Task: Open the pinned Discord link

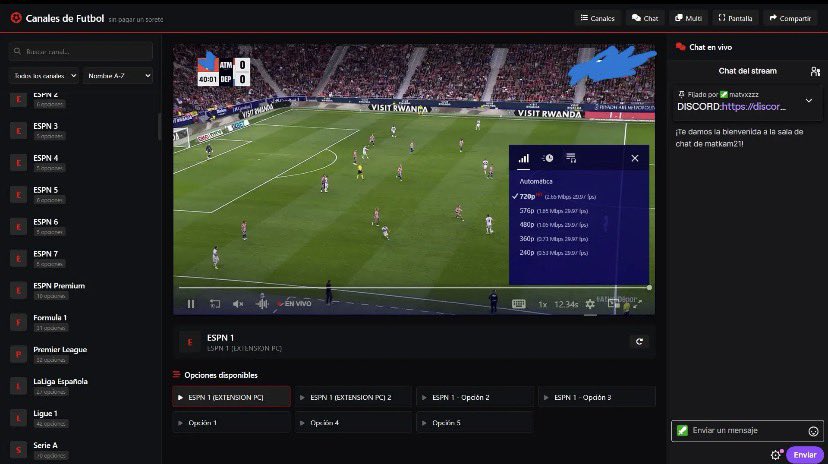Action: pyautogui.click(x=754, y=107)
